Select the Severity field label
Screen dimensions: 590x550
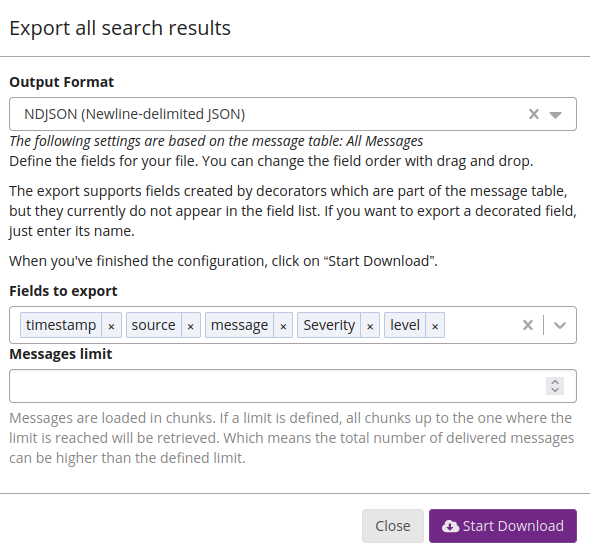(329, 325)
